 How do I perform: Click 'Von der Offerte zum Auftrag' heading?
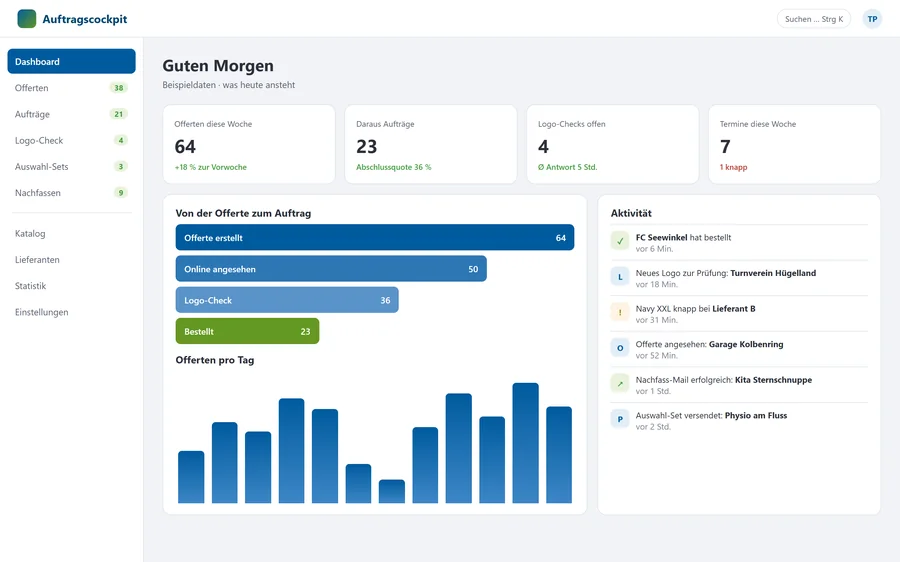(243, 213)
